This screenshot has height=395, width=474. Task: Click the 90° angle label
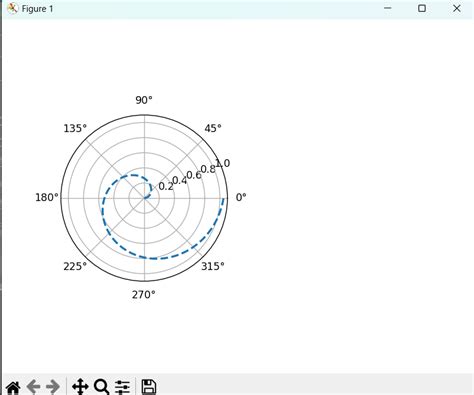[x=144, y=100]
